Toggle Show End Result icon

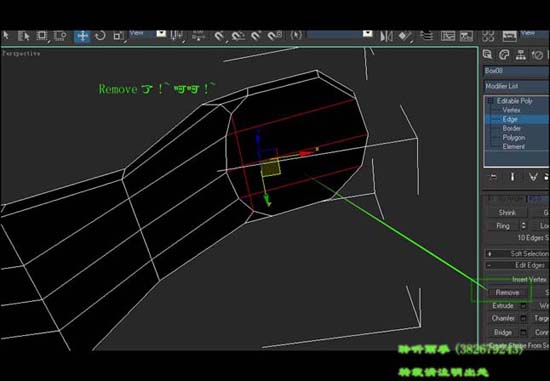click(x=512, y=177)
